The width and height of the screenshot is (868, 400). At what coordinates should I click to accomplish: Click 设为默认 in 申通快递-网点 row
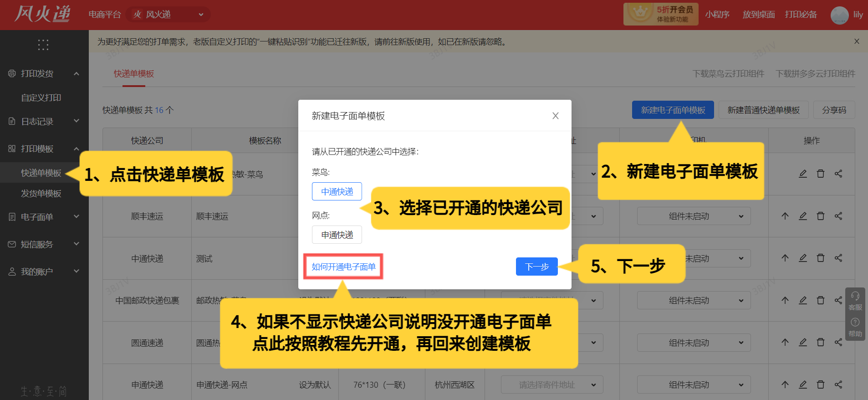tap(315, 385)
